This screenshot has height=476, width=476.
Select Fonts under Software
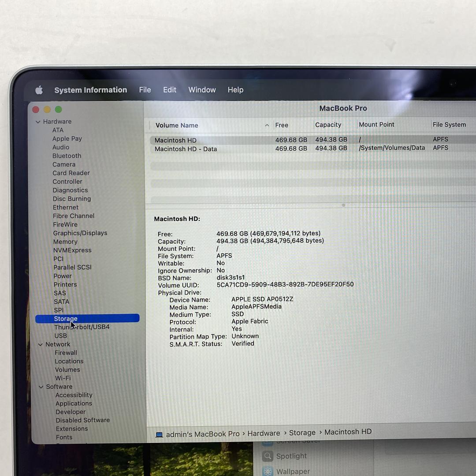pos(64,437)
